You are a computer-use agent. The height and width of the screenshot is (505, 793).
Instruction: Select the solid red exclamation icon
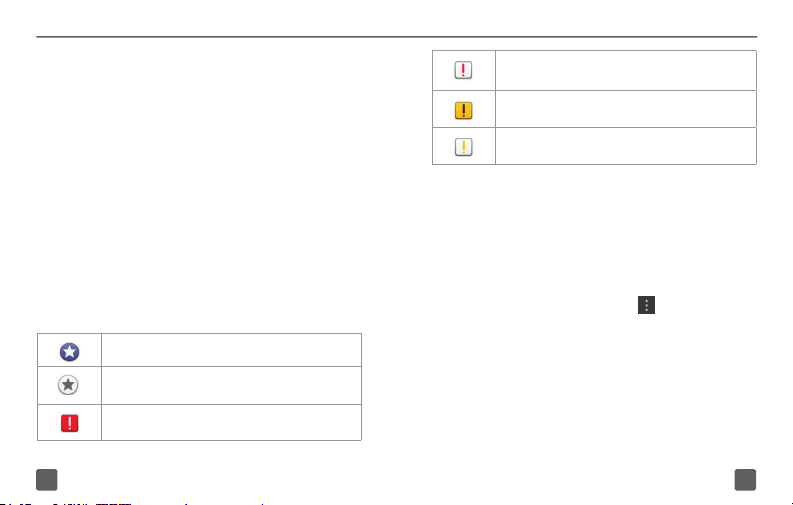click(x=69, y=423)
